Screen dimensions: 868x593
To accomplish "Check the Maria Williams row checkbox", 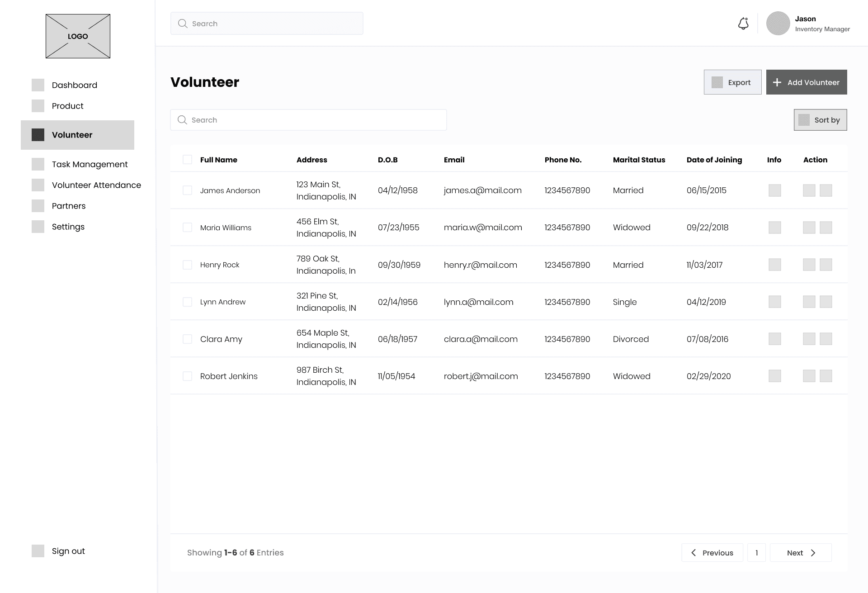I will pos(187,227).
